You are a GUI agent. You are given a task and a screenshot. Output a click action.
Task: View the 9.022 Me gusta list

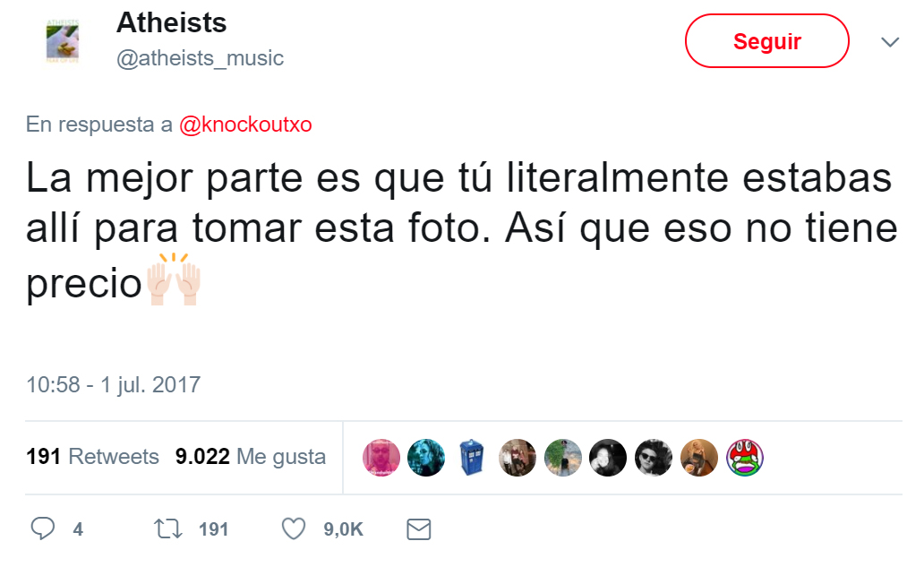coord(251,457)
